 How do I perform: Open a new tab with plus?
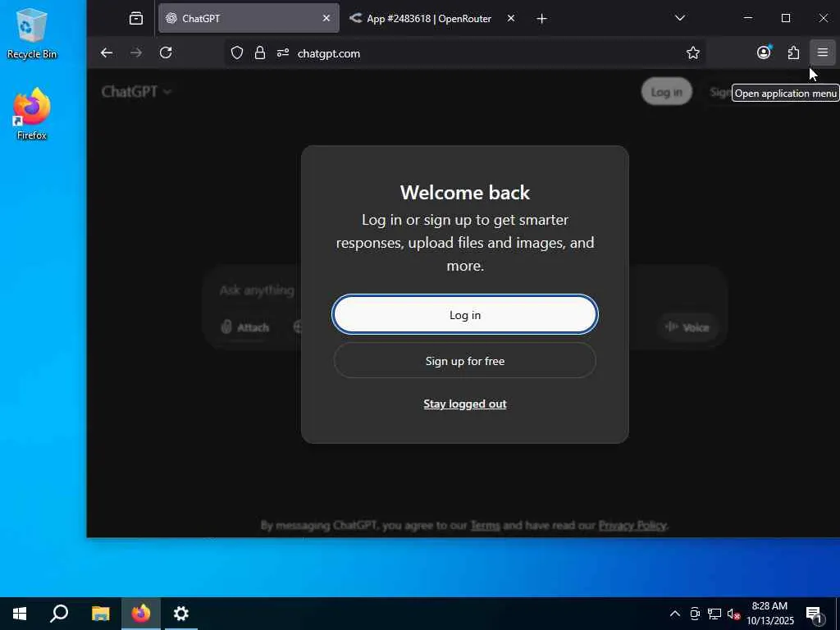coord(541,18)
